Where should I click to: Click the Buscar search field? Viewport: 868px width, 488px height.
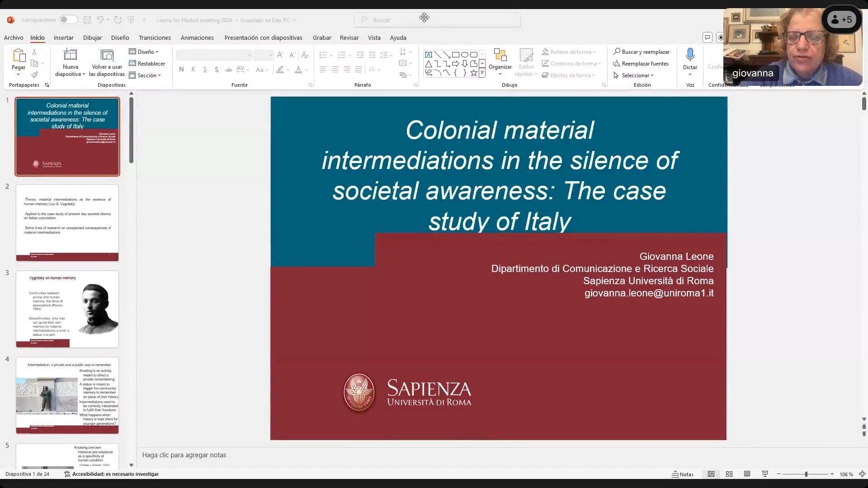pyautogui.click(x=438, y=20)
